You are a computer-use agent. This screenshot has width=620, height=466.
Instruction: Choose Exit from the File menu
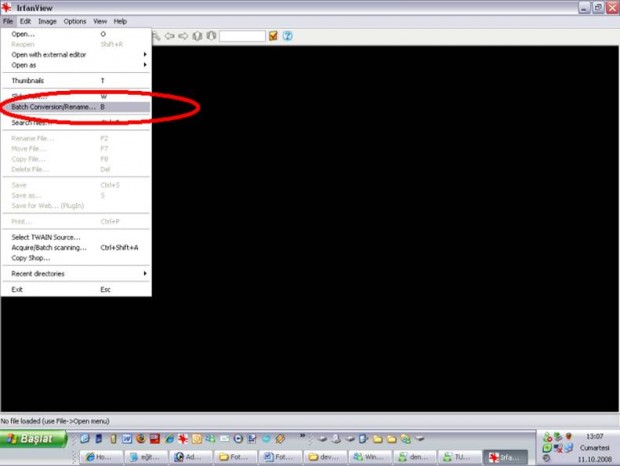click(x=76, y=289)
